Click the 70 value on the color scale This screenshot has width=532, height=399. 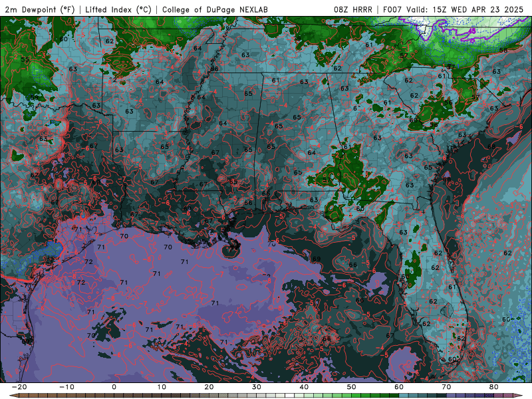446,387
